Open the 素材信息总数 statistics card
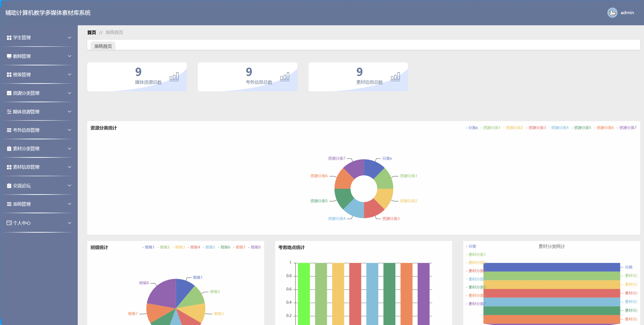 point(358,77)
